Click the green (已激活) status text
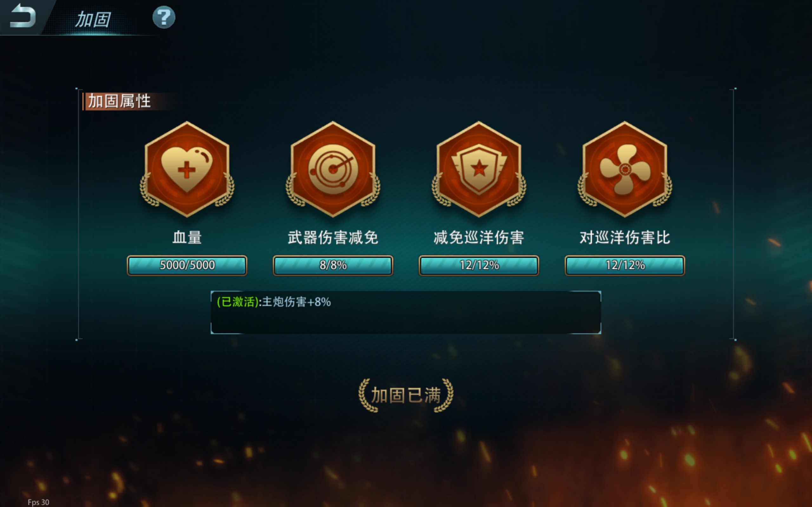This screenshot has width=812, height=507. click(238, 302)
